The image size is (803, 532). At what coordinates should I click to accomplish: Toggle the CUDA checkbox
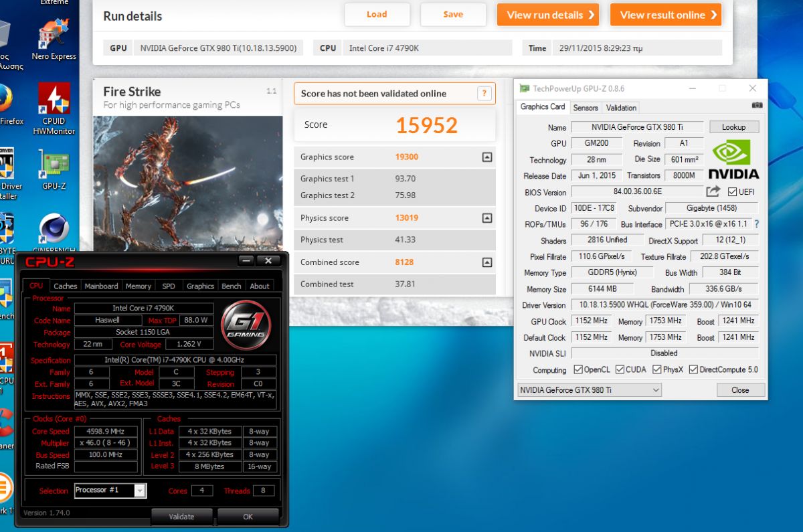(620, 369)
